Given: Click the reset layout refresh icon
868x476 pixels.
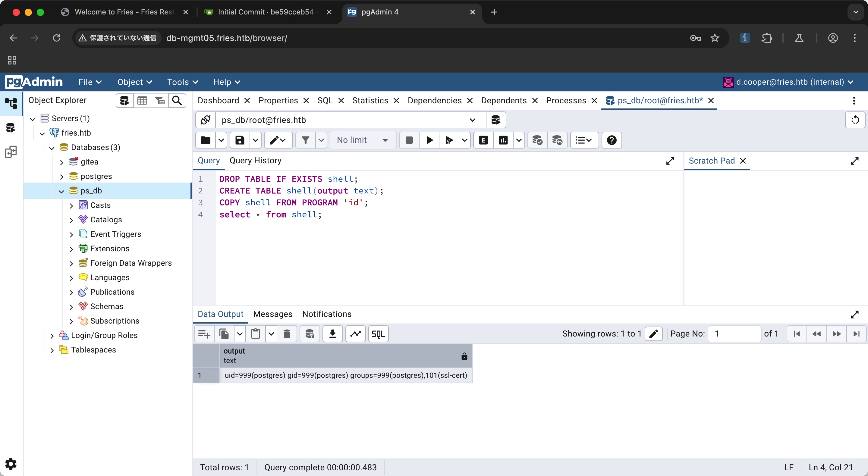Looking at the screenshot, I should click(x=855, y=120).
